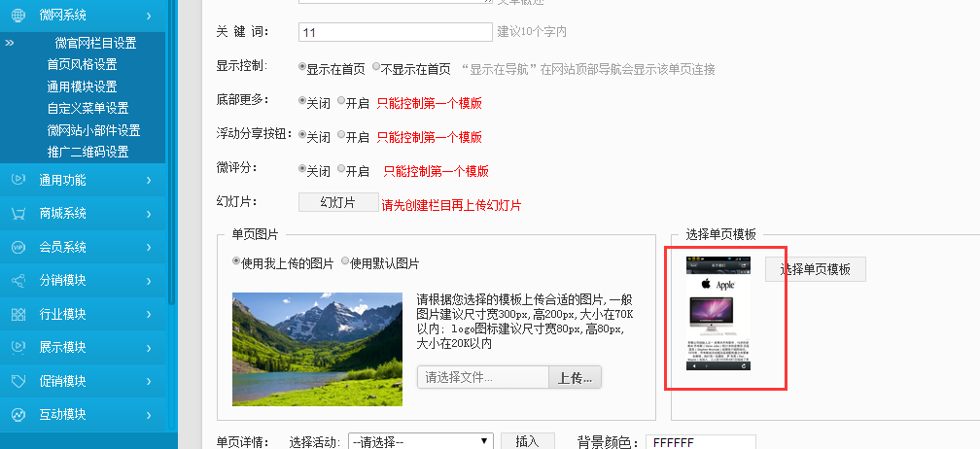Image resolution: width=980 pixels, height=449 pixels.
Task: Click the 上传... upload button
Action: [x=576, y=377]
